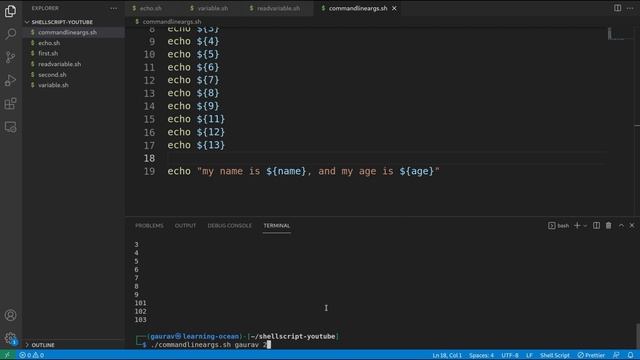Open the feedback icon in status bar
Screen dimensions: 640x360
[x=616, y=355]
